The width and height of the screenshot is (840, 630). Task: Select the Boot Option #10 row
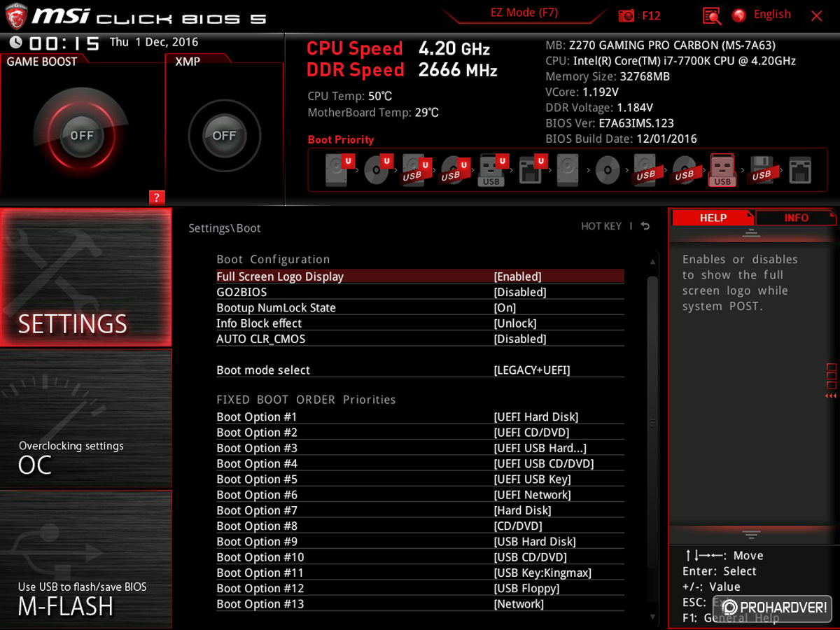pos(420,557)
